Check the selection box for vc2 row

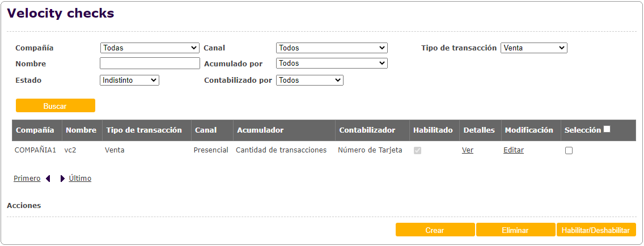[x=569, y=150]
